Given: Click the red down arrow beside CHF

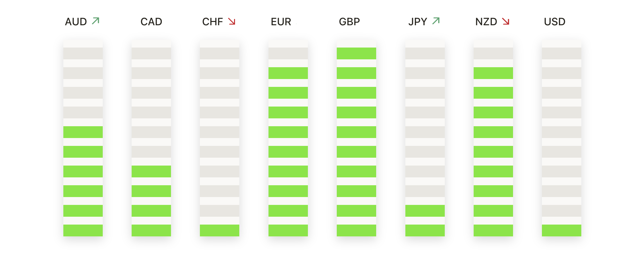Looking at the screenshot, I should tap(232, 22).
